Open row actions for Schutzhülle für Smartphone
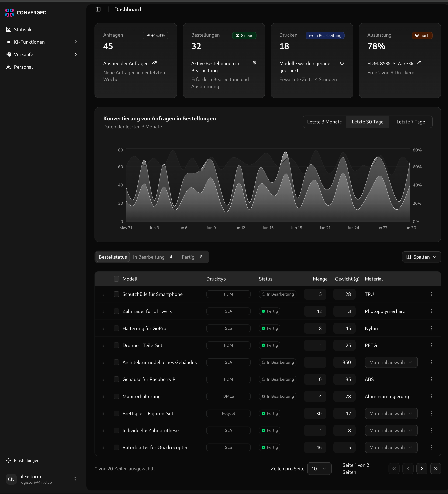Viewport: 448px width, 494px height. tap(432, 294)
